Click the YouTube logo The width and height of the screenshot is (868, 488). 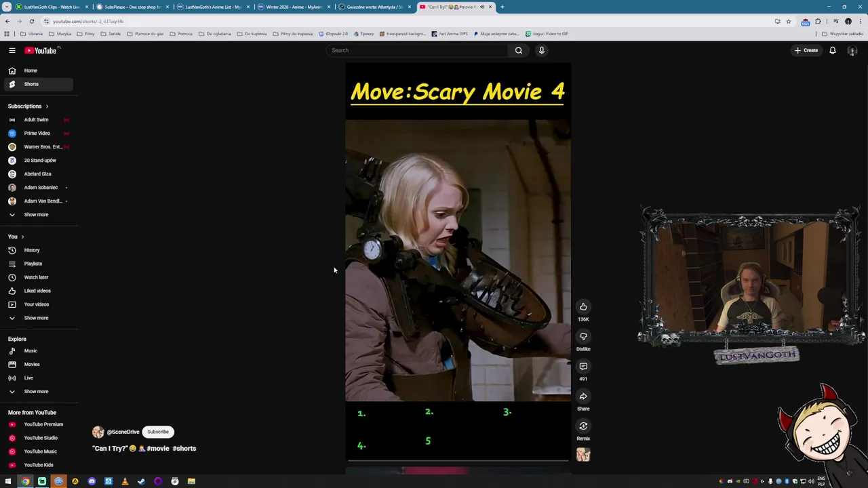click(42, 50)
